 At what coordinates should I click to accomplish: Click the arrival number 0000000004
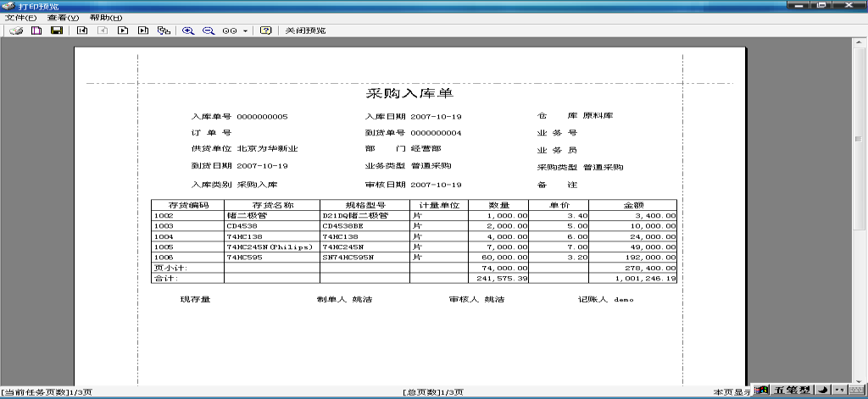437,133
